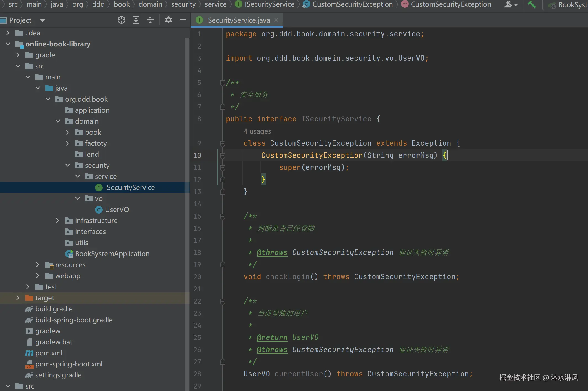
Task: Click the 4 usages hint link
Action: (257, 131)
